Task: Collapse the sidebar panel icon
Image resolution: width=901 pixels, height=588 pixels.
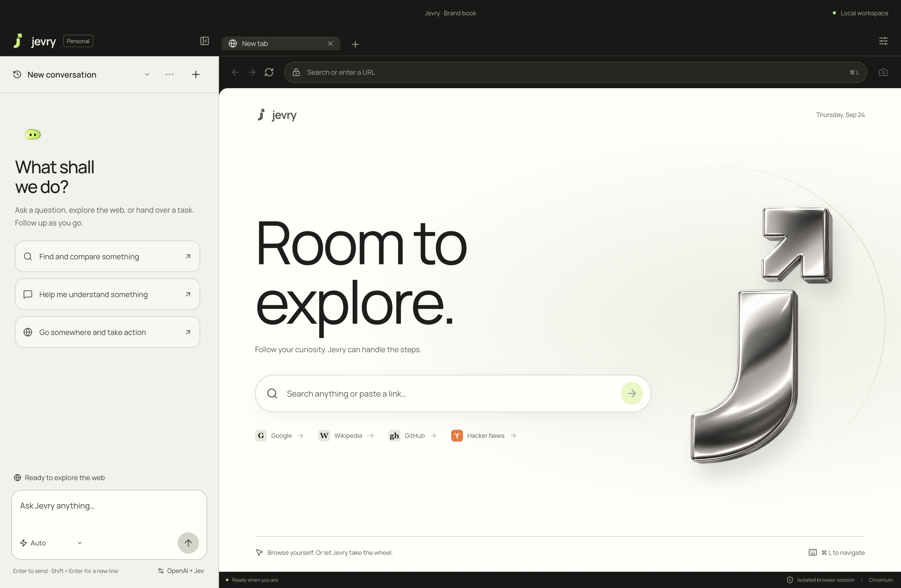Action: point(204,41)
